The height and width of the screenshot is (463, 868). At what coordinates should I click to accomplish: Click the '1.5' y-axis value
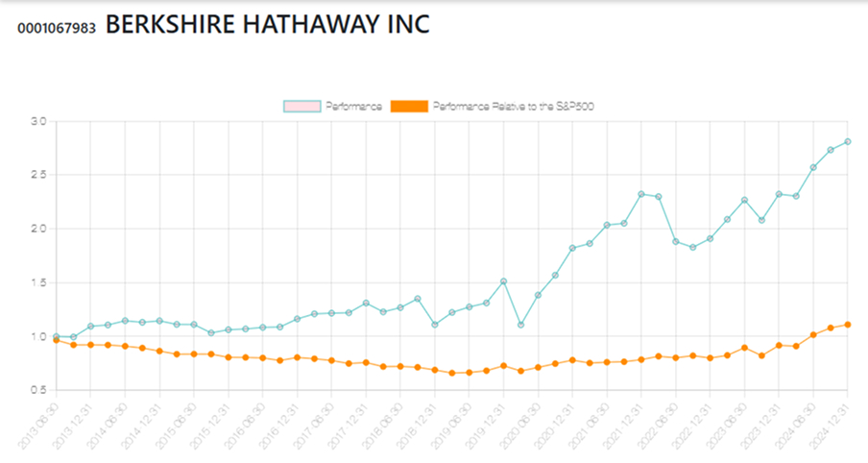(x=38, y=283)
